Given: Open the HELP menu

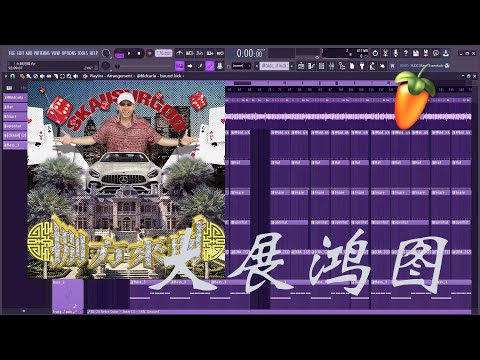Looking at the screenshot, I should pyautogui.click(x=94, y=53).
